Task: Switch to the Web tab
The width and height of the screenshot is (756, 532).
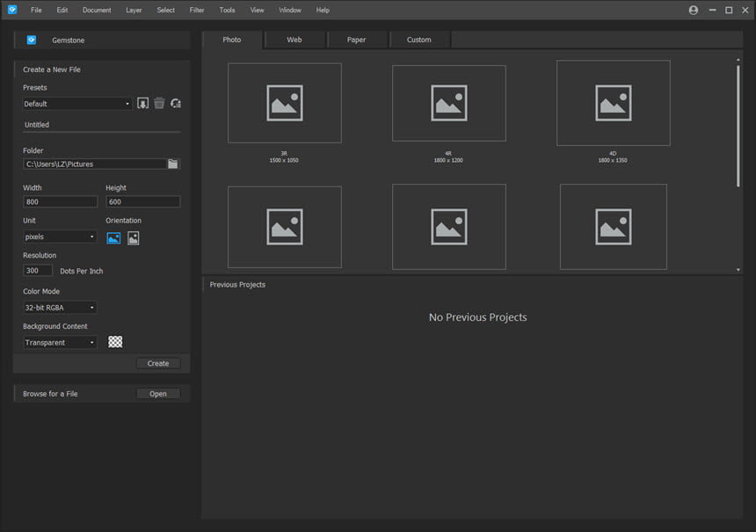Action: (294, 40)
